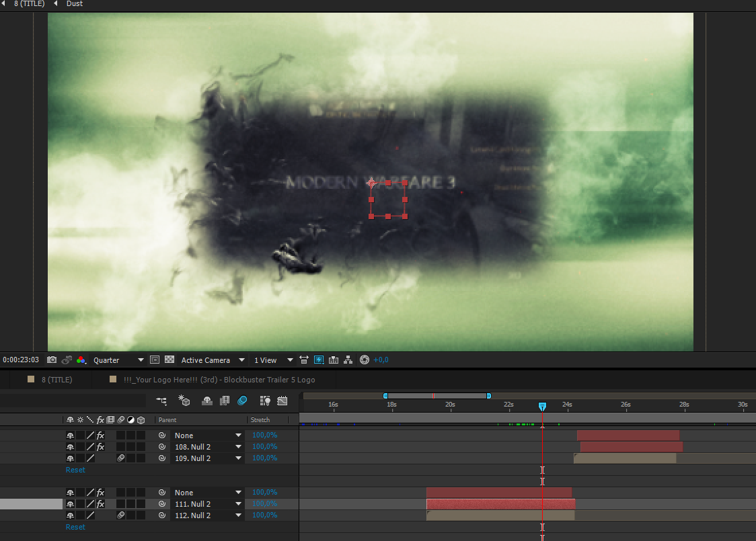Click 8 (TITLE) in the top breadcrumb
This screenshot has width=756, height=541.
pyautogui.click(x=29, y=4)
